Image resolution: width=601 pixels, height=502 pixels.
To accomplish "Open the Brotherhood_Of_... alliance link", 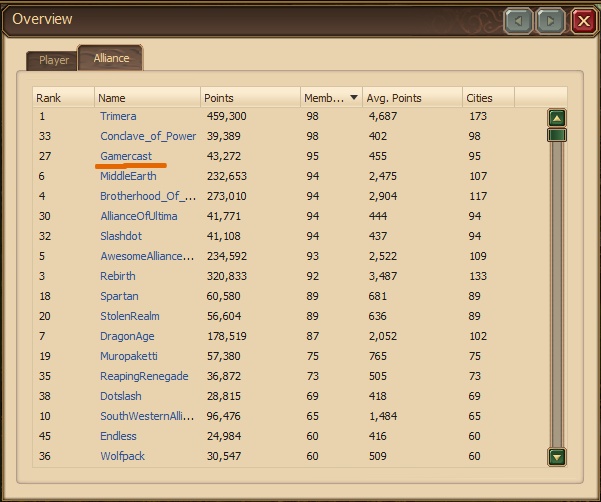I will click(x=148, y=196).
